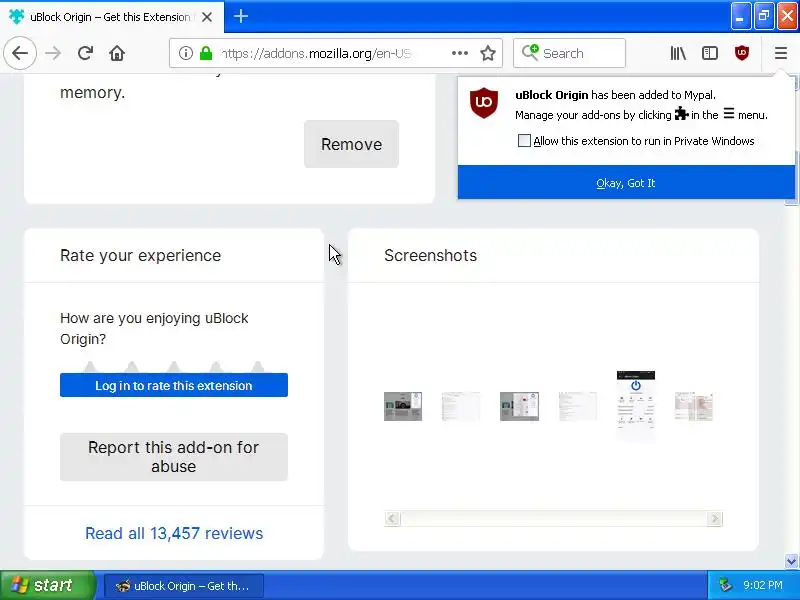Open the second screenshot thumbnail

pos(461,406)
